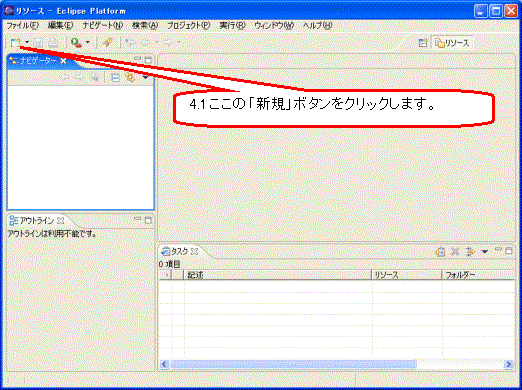Click the Add Task icon
This screenshot has height=390, width=522.
pyautogui.click(x=440, y=252)
